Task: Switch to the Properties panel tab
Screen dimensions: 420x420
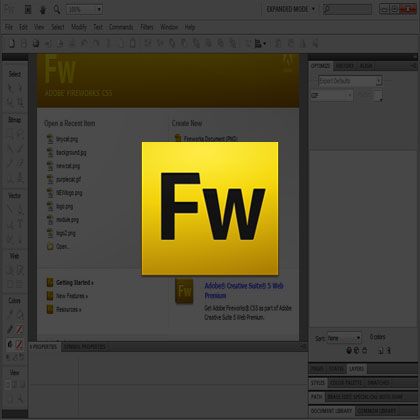Action: pyautogui.click(x=44, y=347)
